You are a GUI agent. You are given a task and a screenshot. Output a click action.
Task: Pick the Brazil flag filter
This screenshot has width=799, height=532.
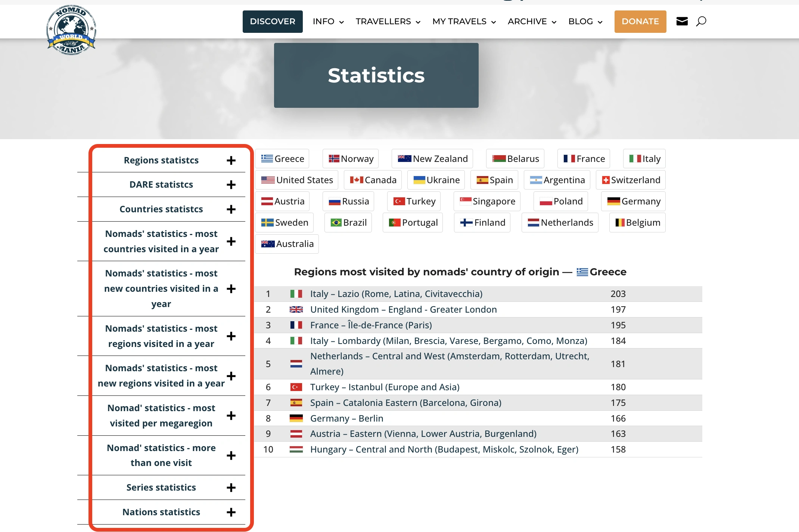(x=348, y=223)
